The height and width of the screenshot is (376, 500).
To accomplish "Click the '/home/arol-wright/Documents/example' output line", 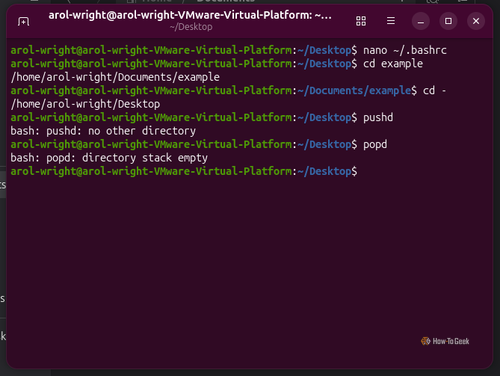I will coord(115,77).
